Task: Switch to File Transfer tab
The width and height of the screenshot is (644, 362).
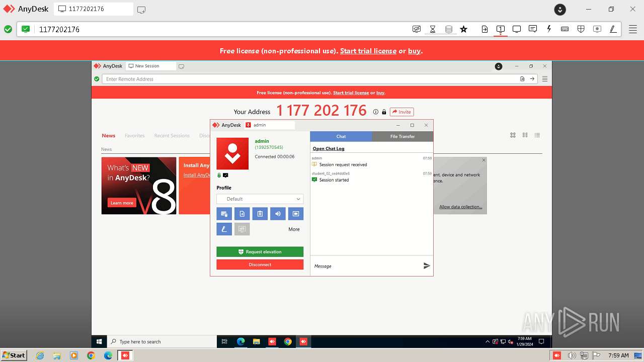Action: coord(403,136)
